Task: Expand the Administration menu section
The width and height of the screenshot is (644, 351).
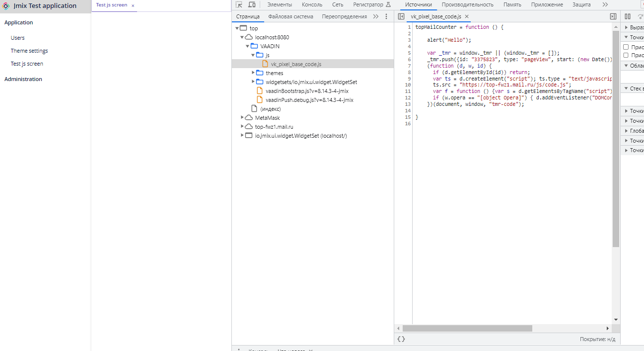Action: click(23, 79)
